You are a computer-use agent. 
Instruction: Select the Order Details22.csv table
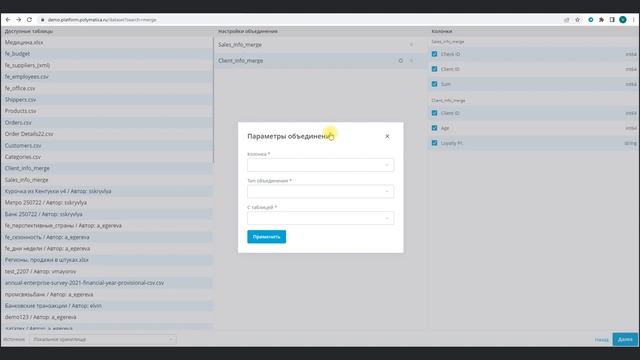107,134
